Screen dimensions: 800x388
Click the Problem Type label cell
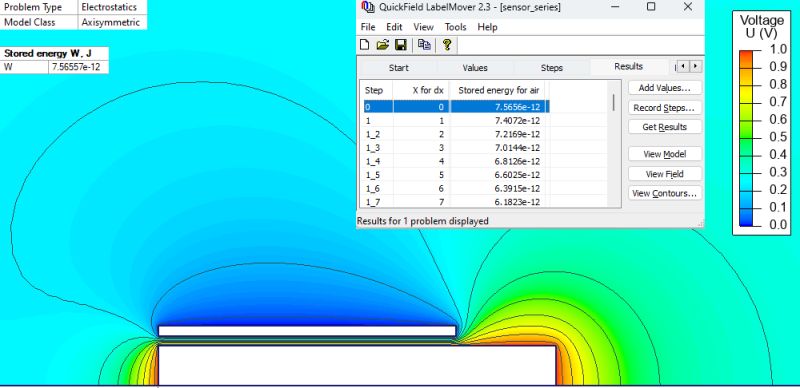39,7
